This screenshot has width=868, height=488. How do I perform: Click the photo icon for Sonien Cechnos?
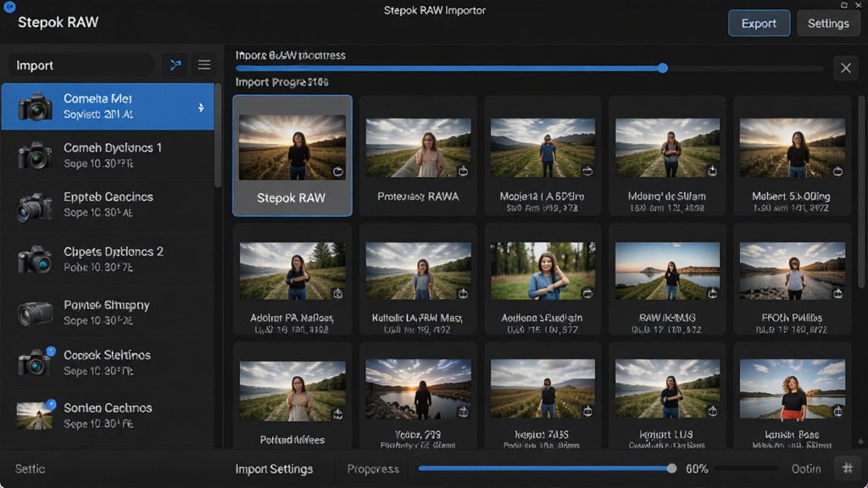click(35, 415)
